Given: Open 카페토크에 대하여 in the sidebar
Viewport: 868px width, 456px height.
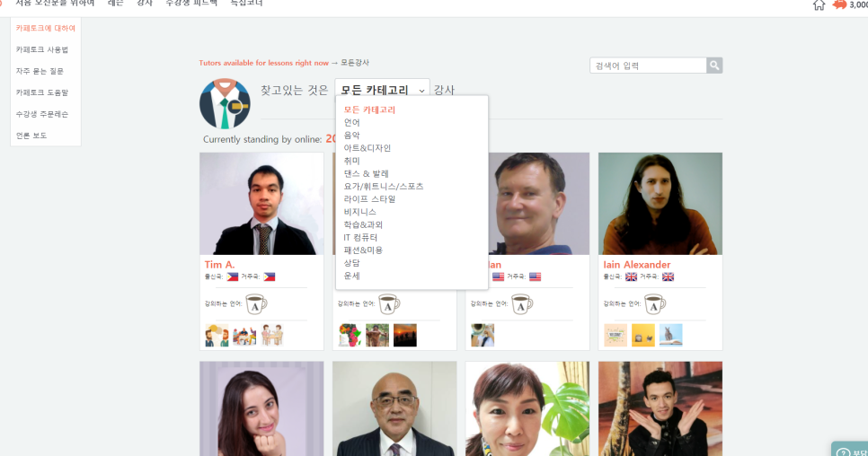Looking at the screenshot, I should click(x=46, y=28).
